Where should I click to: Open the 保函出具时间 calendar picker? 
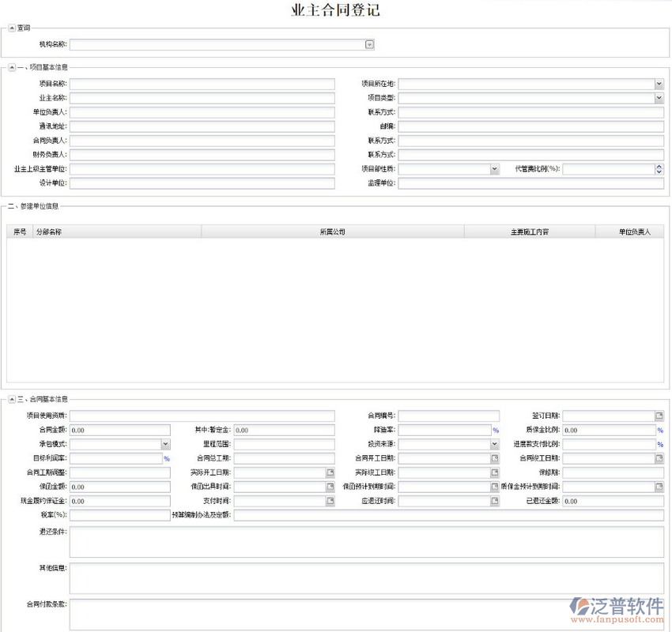click(x=330, y=487)
